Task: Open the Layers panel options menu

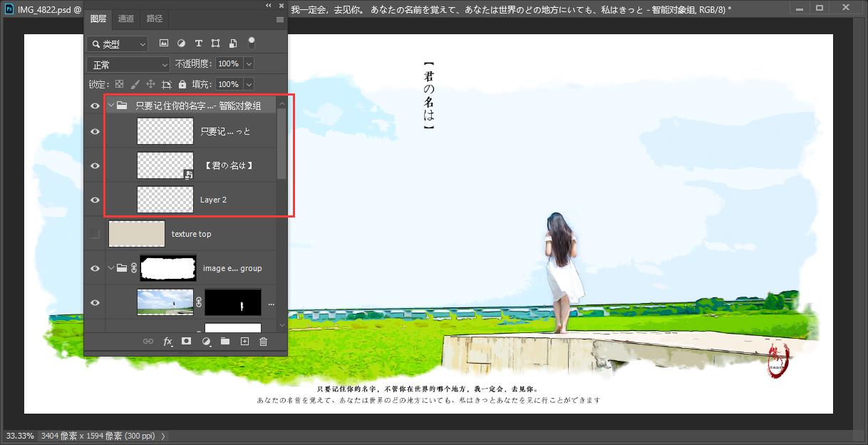Action: point(279,19)
